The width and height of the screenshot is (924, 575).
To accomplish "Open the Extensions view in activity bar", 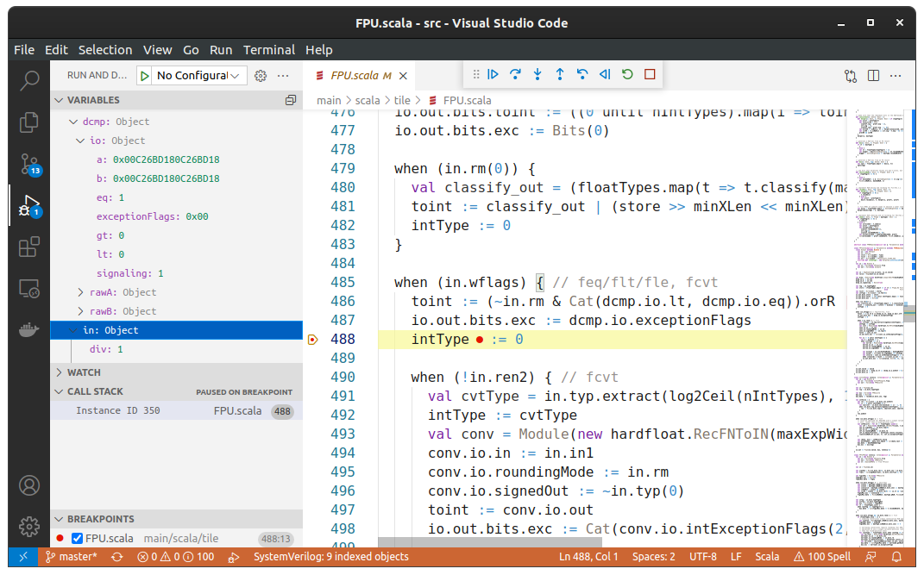I will 29,248.
